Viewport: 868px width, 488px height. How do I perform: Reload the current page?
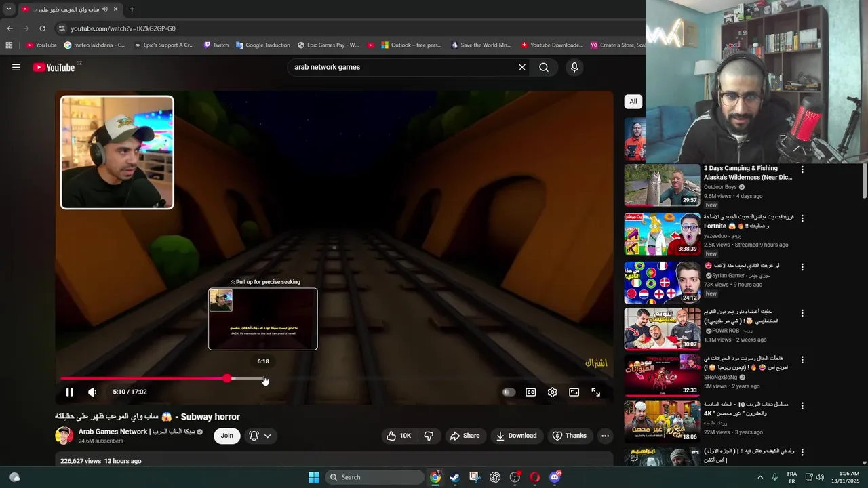pos(42,28)
